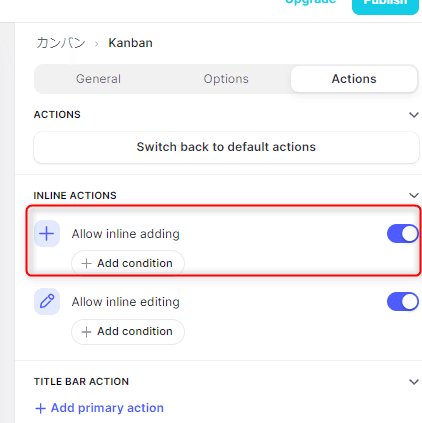Collapse the TITLE BAR ACTION section
The height and width of the screenshot is (423, 422).
click(x=414, y=382)
